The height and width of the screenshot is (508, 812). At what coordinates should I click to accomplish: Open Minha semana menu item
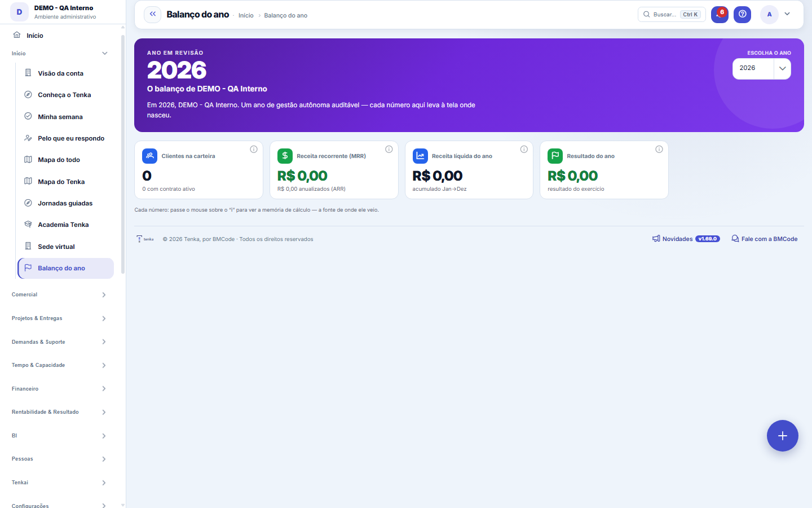point(65,117)
